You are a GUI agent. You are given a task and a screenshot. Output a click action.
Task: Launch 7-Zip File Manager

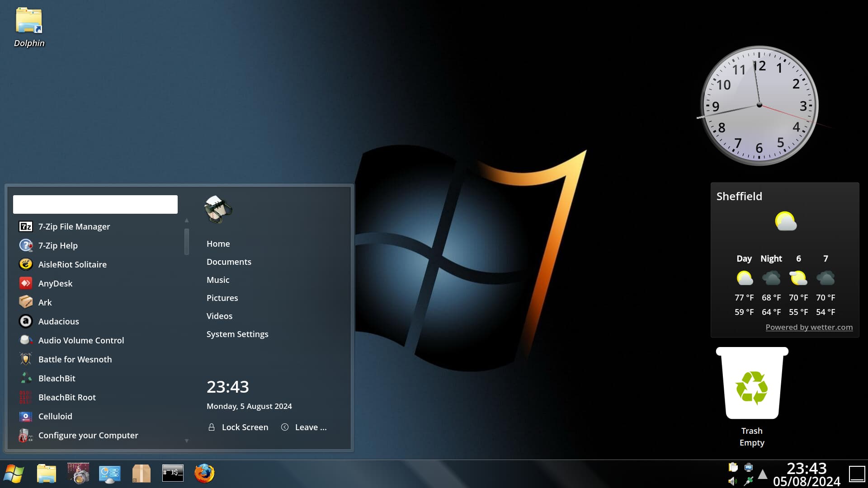98,226
